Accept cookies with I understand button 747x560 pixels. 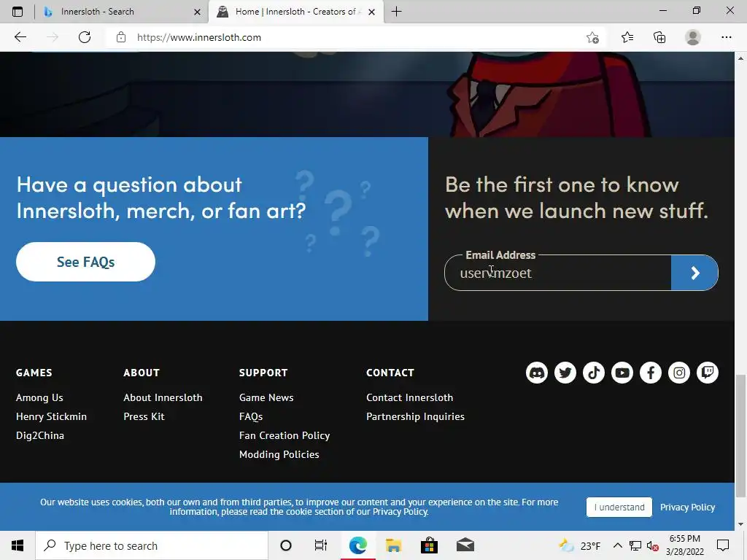(x=619, y=507)
